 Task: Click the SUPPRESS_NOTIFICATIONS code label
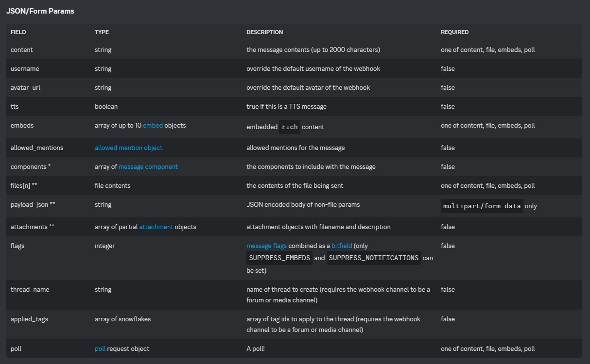point(373,258)
